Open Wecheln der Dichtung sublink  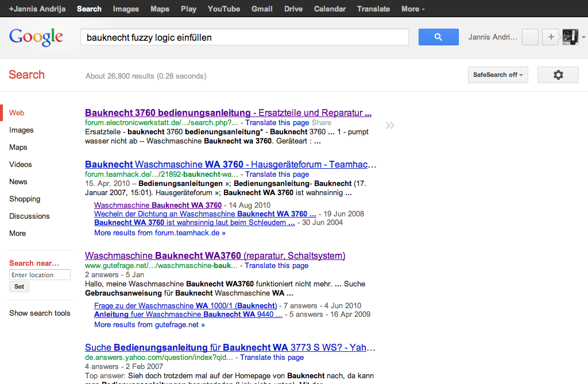205,214
